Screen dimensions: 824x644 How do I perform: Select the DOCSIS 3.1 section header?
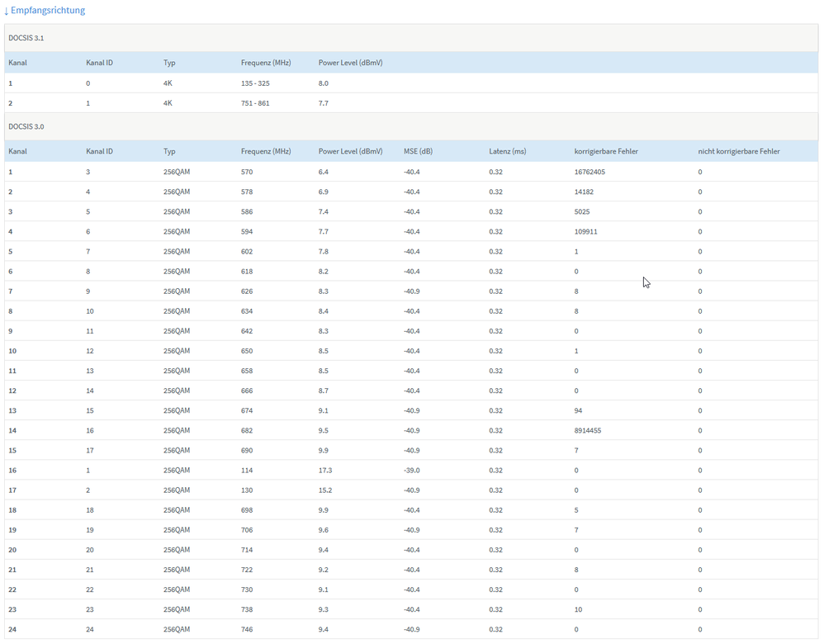point(26,38)
